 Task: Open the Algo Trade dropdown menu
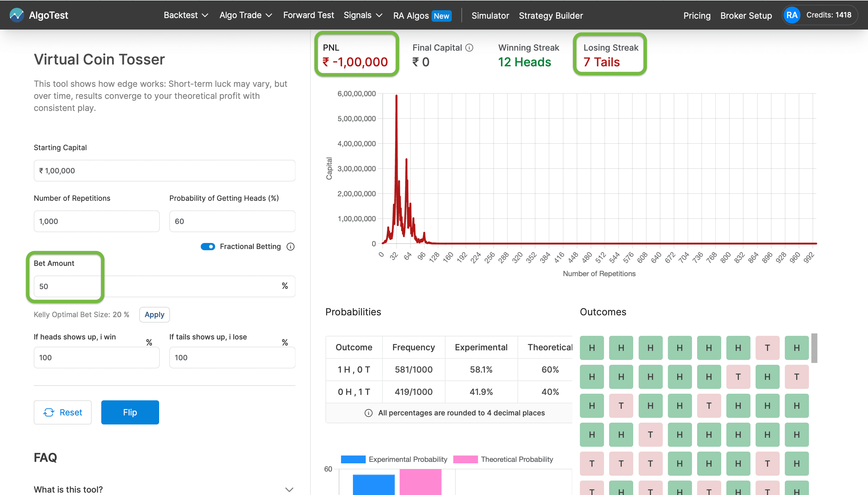pyautogui.click(x=245, y=15)
